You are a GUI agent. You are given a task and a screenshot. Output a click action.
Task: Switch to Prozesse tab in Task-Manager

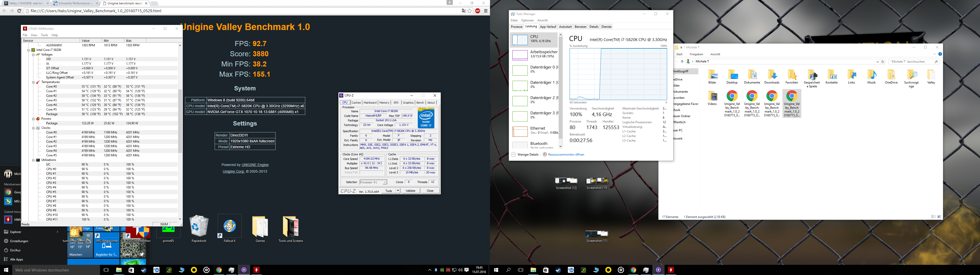tap(517, 27)
